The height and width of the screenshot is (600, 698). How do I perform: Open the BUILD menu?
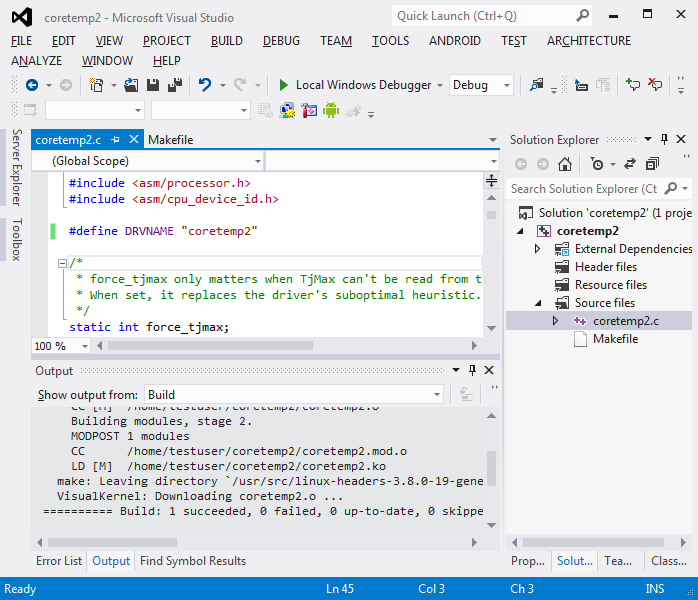point(227,41)
